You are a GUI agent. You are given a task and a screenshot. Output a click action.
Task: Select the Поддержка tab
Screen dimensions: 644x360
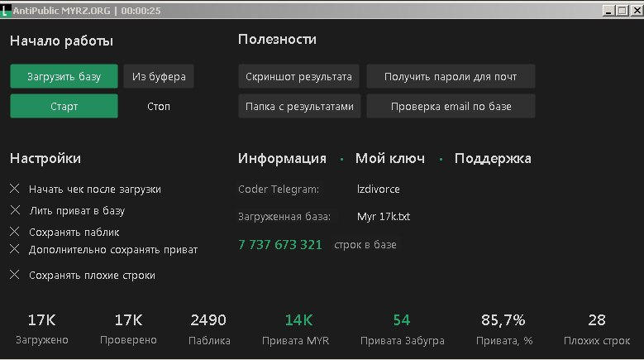[492, 159]
